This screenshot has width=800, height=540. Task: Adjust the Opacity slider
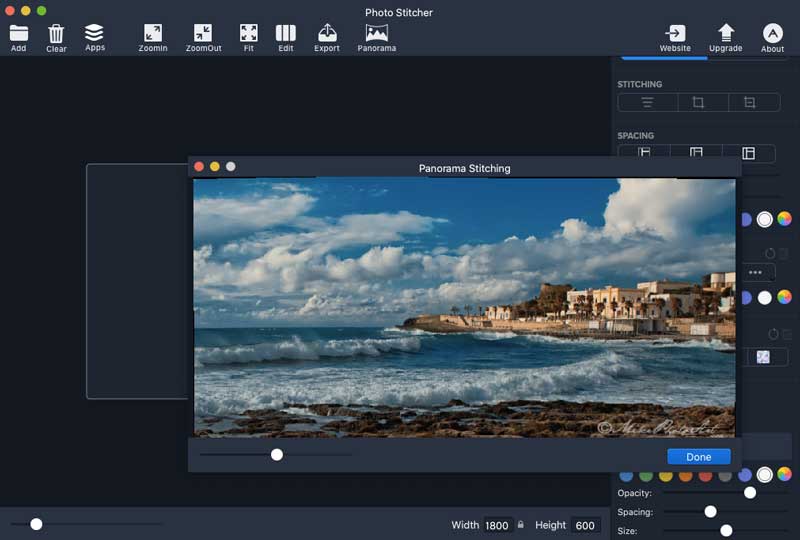coord(749,493)
